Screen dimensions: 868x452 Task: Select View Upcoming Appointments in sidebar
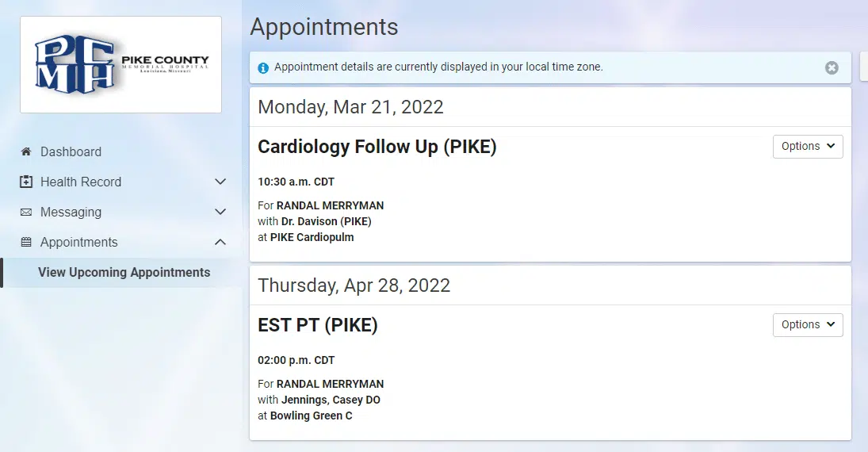[124, 273]
